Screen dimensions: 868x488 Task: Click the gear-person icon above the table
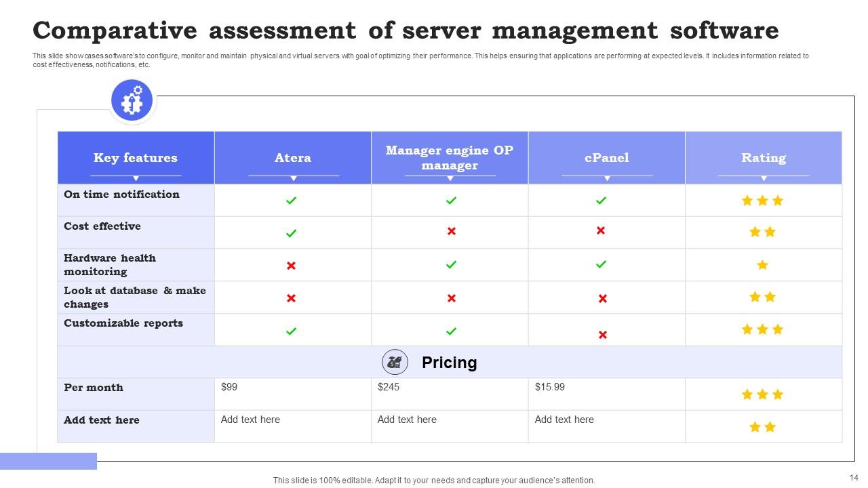point(132,100)
